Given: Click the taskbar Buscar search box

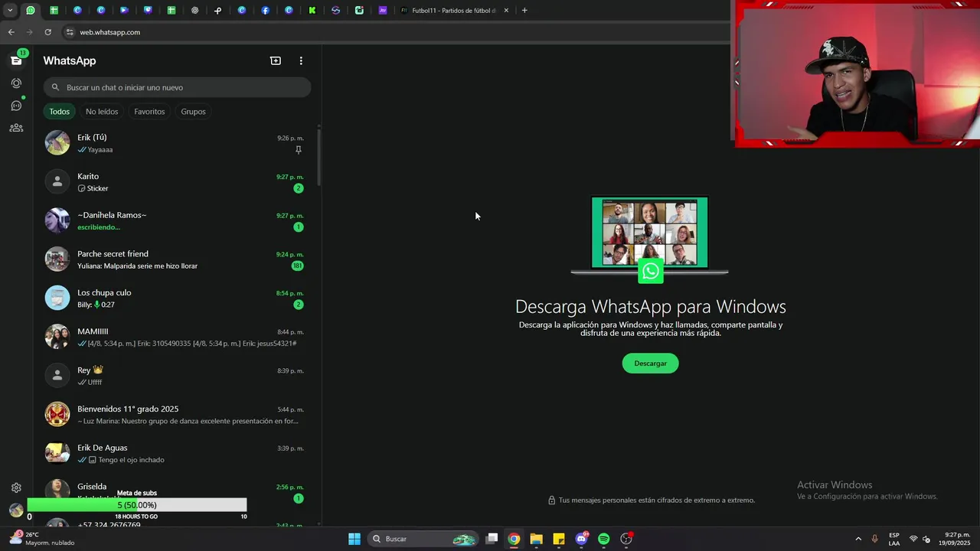Looking at the screenshot, I should [423, 539].
